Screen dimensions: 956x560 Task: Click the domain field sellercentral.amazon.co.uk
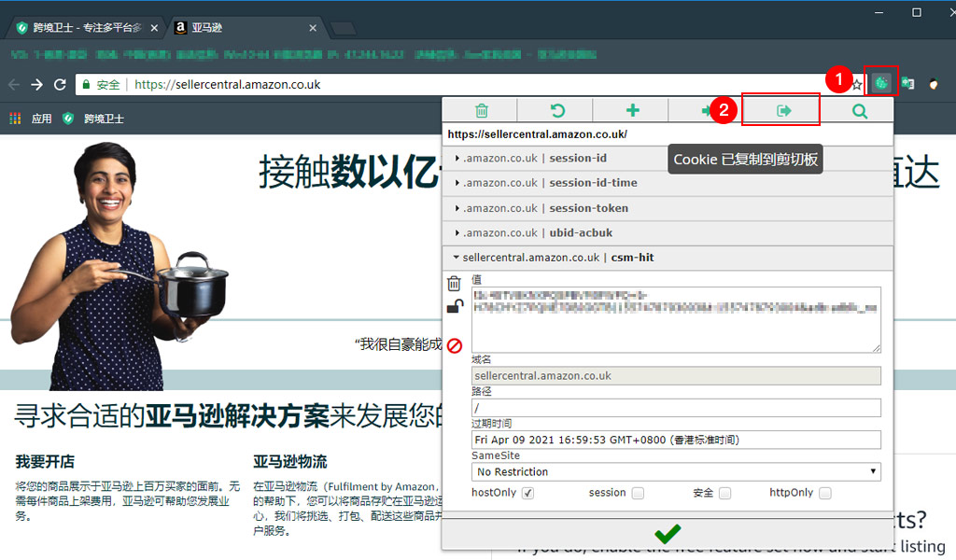(x=676, y=376)
